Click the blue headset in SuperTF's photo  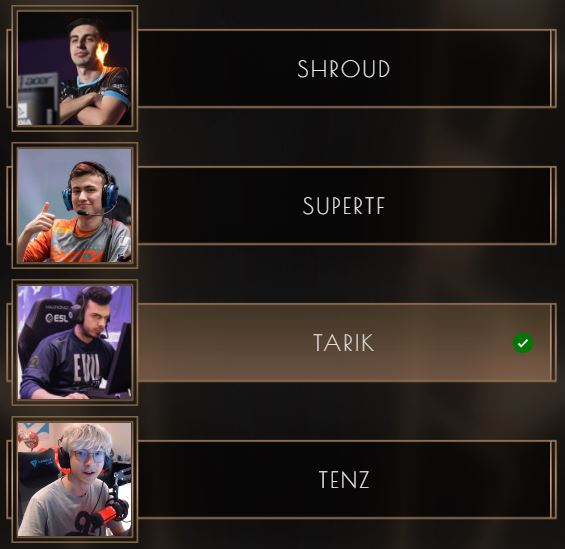click(90, 187)
